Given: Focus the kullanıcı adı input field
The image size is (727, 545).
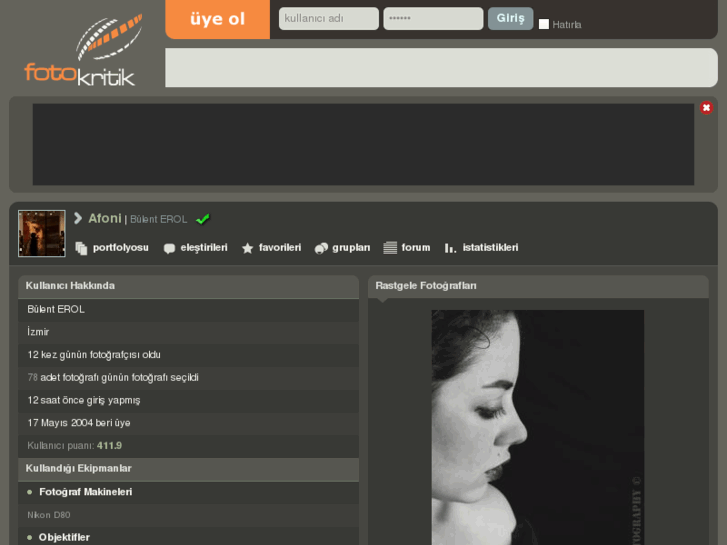Looking at the screenshot, I should (329, 19).
